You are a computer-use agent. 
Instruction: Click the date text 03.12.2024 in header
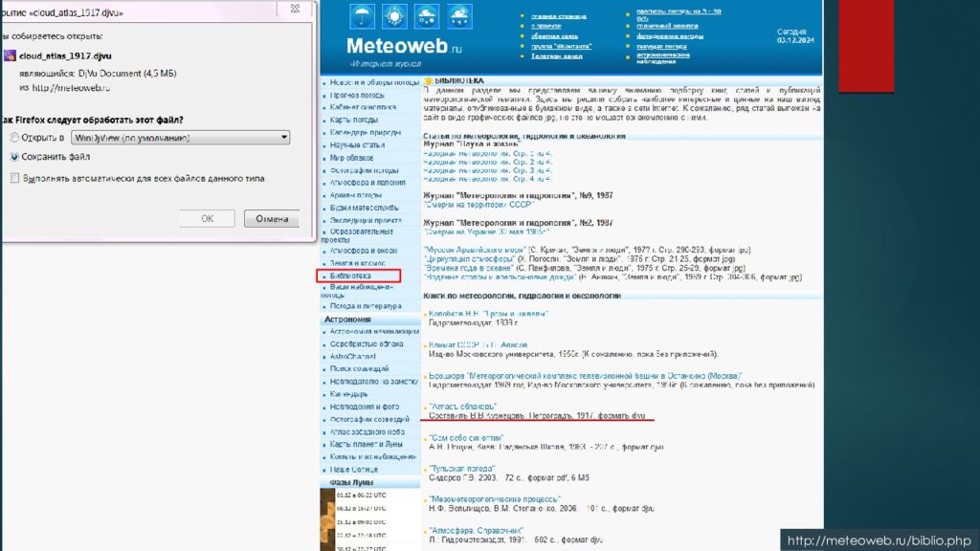click(795, 40)
